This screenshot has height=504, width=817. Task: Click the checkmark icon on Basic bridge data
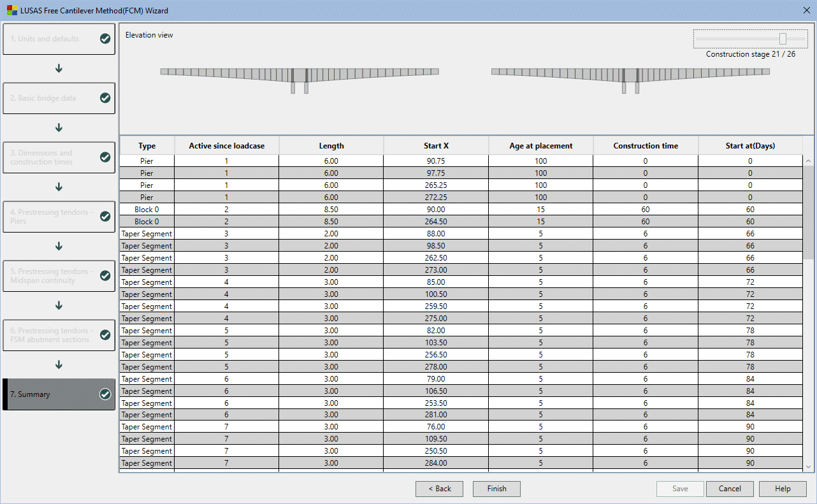point(105,98)
